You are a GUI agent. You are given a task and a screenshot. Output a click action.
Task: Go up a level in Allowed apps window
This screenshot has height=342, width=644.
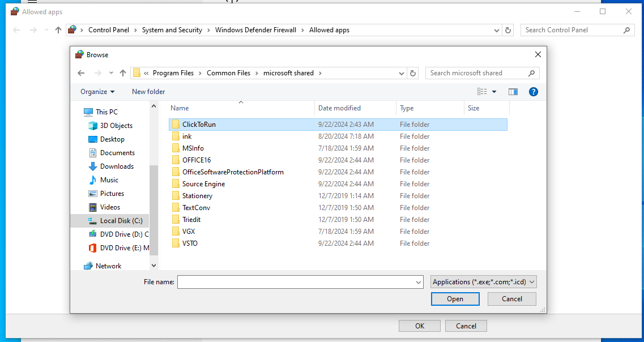click(58, 30)
